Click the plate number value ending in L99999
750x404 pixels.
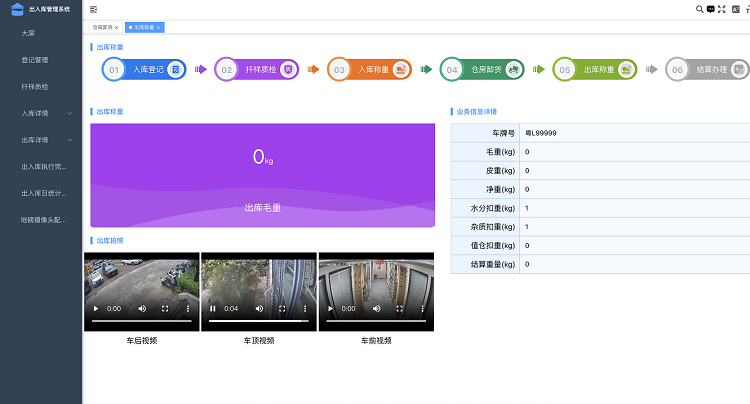(x=540, y=133)
